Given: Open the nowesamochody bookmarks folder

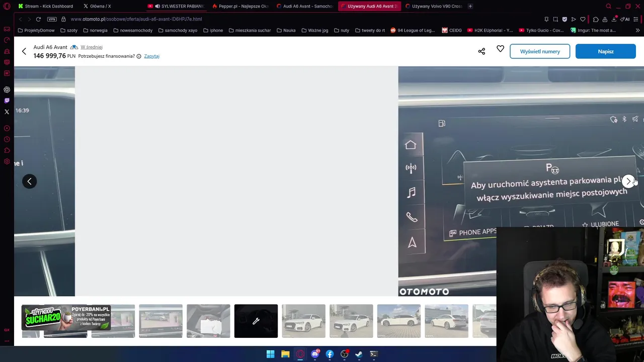Looking at the screenshot, I should [133, 30].
